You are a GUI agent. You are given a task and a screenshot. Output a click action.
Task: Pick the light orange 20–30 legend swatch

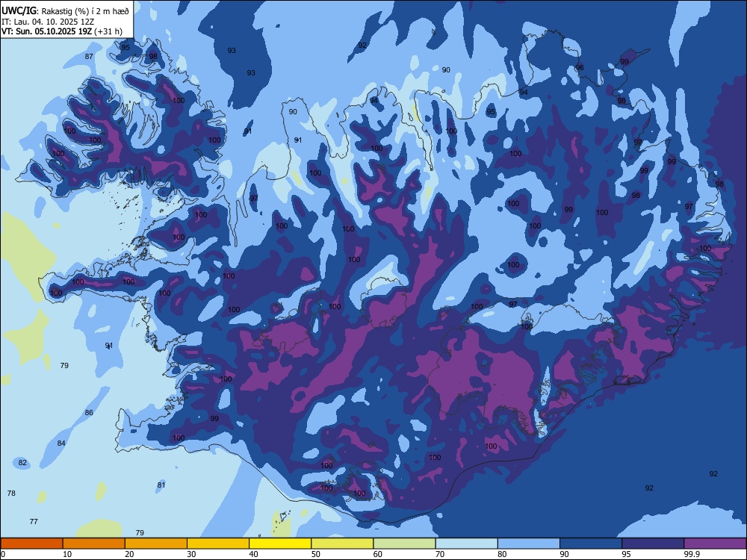[156, 544]
